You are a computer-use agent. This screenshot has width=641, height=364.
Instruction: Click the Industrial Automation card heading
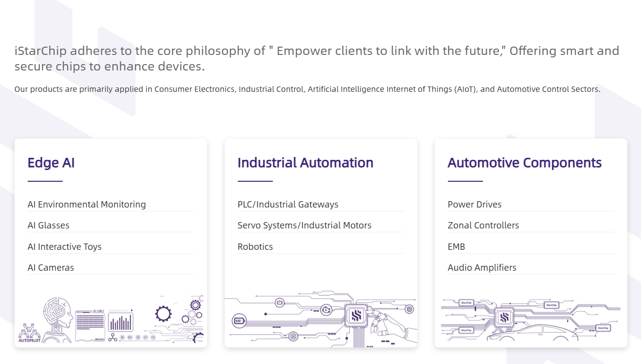(305, 163)
